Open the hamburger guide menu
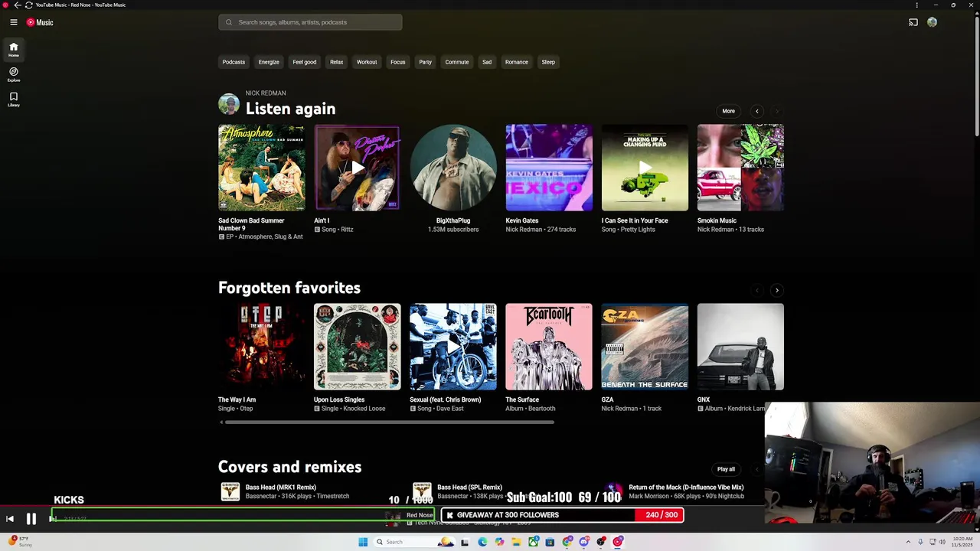Image resolution: width=980 pixels, height=551 pixels. pyautogui.click(x=13, y=22)
